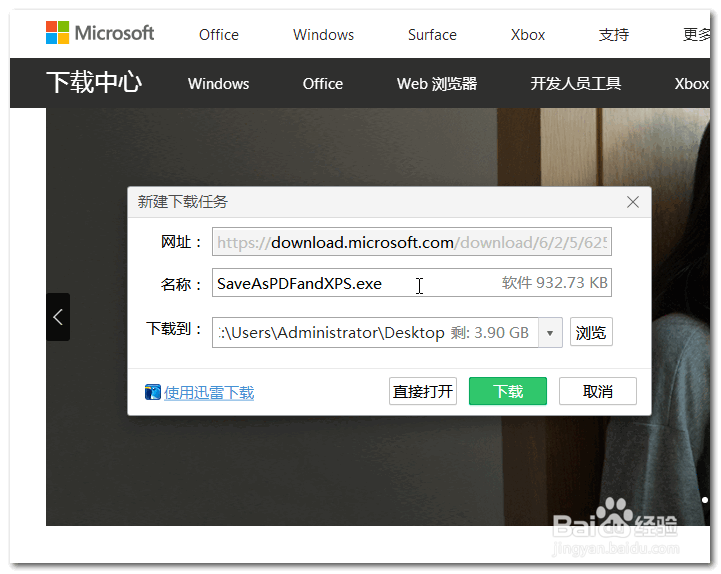This screenshot has width=721, height=574.
Task: Select 开发人员工具 in the download center bar
Action: coord(576,84)
